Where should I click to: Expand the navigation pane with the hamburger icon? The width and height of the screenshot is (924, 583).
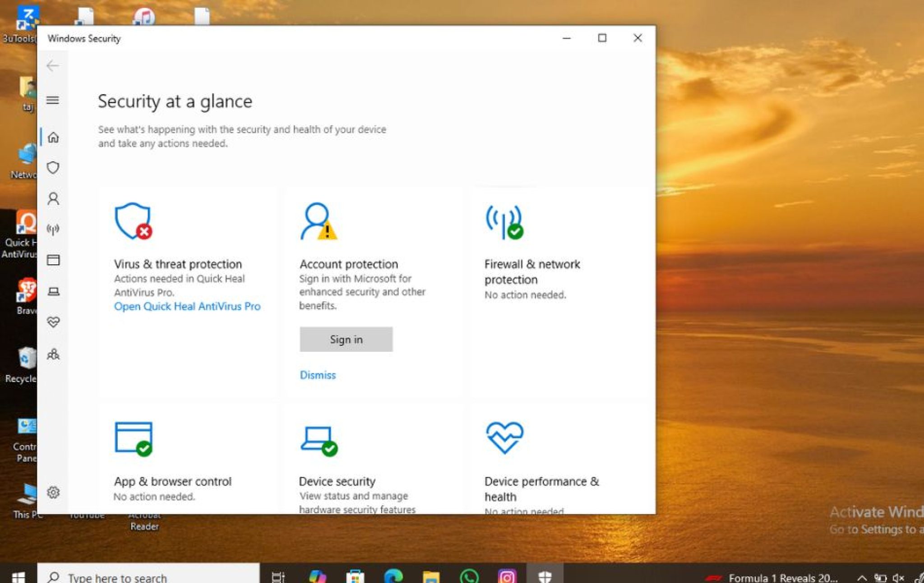[53, 101]
